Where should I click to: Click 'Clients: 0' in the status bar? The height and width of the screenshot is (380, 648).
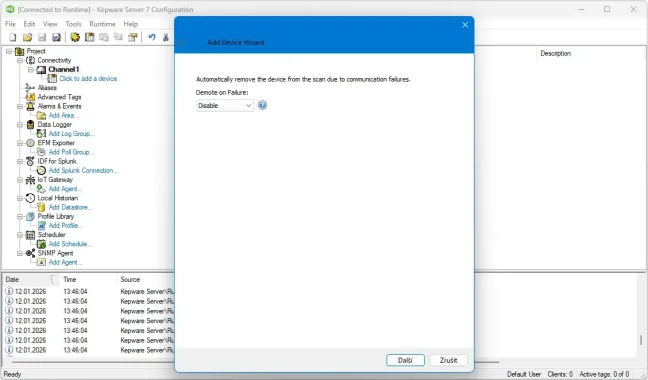pos(560,374)
